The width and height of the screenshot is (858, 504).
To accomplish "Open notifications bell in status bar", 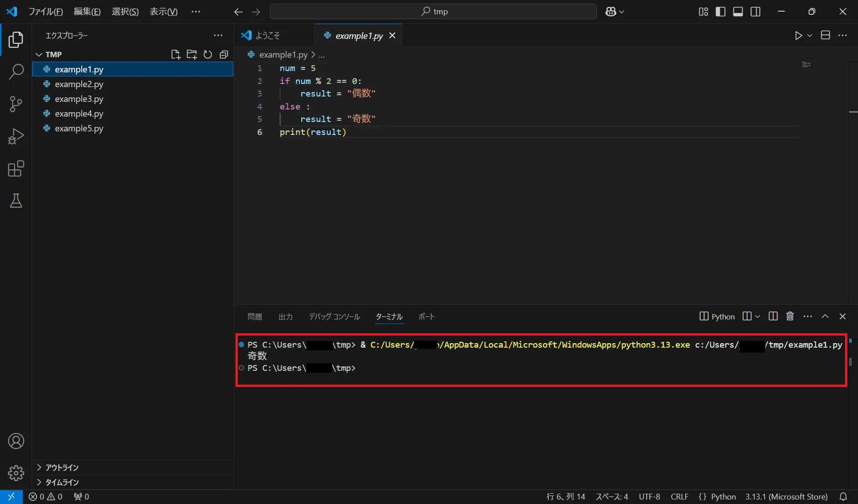I will coord(843,497).
